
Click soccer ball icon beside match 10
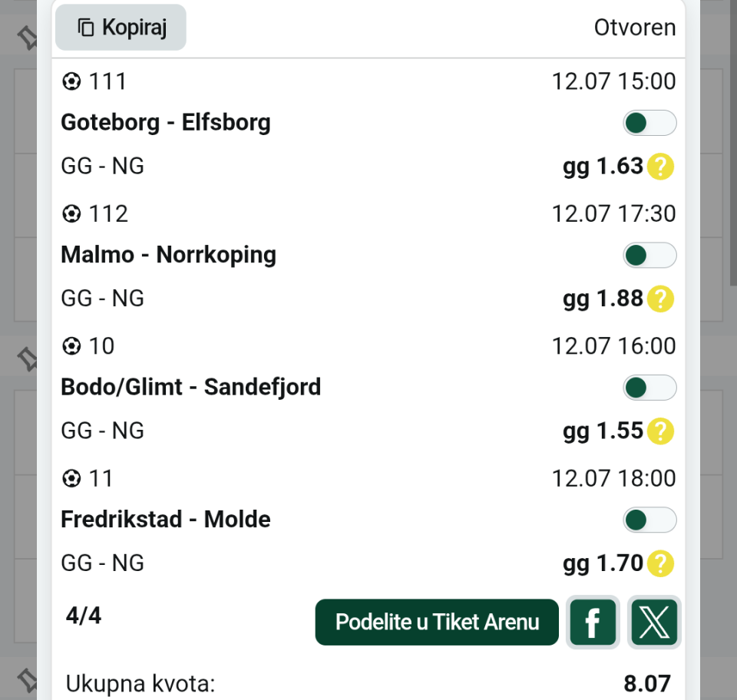(71, 346)
